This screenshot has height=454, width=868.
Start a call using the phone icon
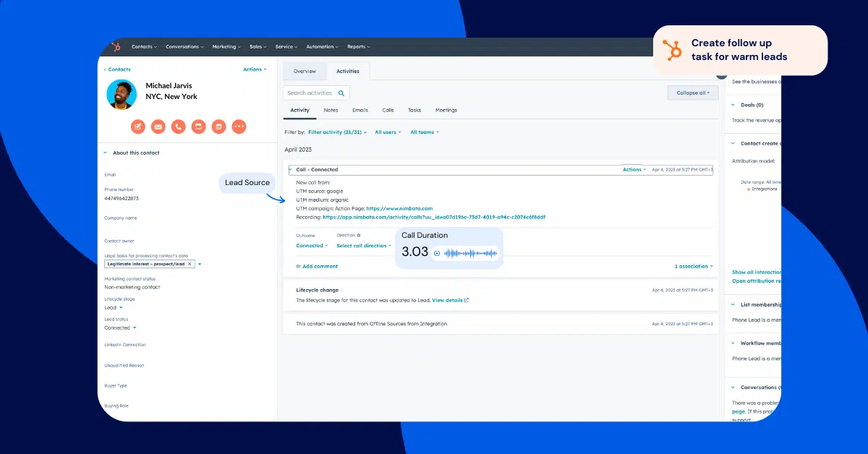pyautogui.click(x=179, y=127)
